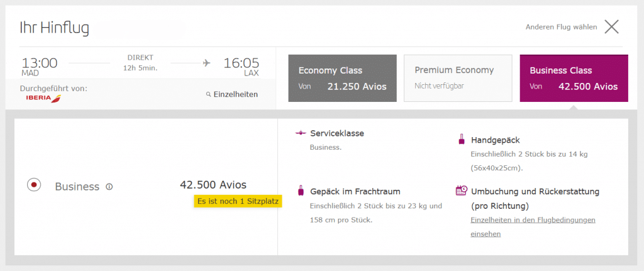Viewport: 644px width, 271px height.
Task: Open Einzelheiten flight details
Action: [236, 94]
